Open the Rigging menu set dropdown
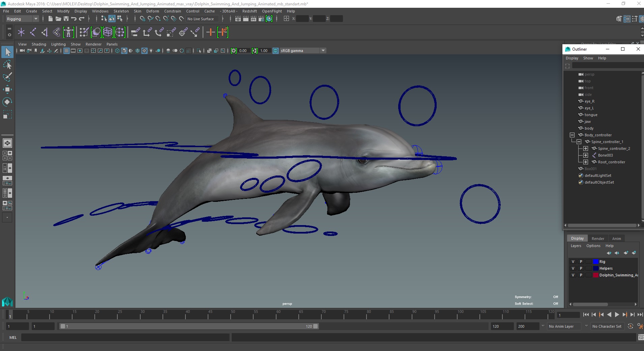The height and width of the screenshot is (351, 644). pos(22,19)
